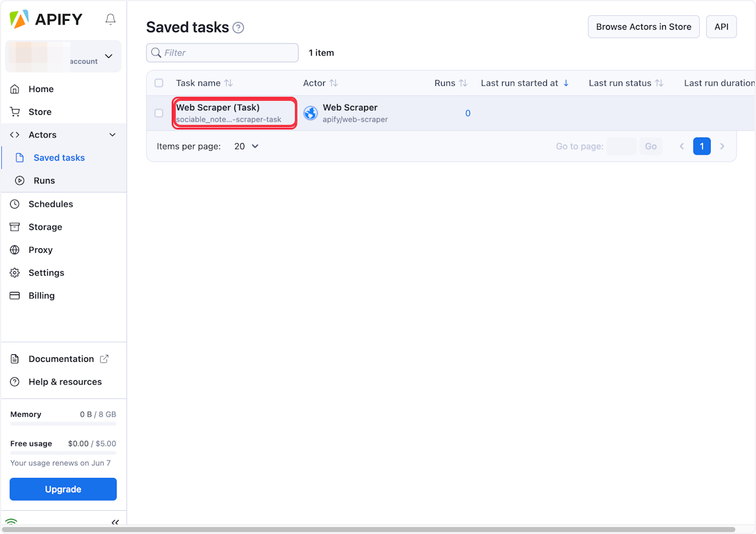Image resolution: width=756 pixels, height=534 pixels.
Task: Click the 'apify/web-scraper' actor path text
Action: (355, 119)
